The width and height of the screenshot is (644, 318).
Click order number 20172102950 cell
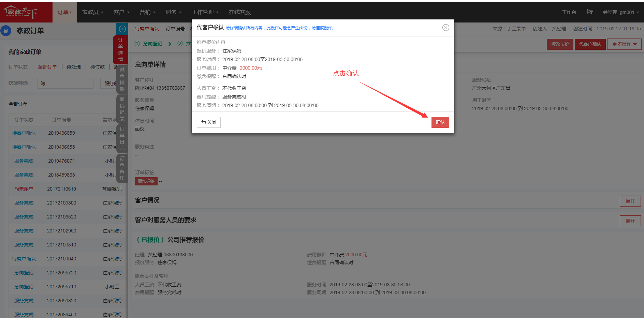[61, 231]
